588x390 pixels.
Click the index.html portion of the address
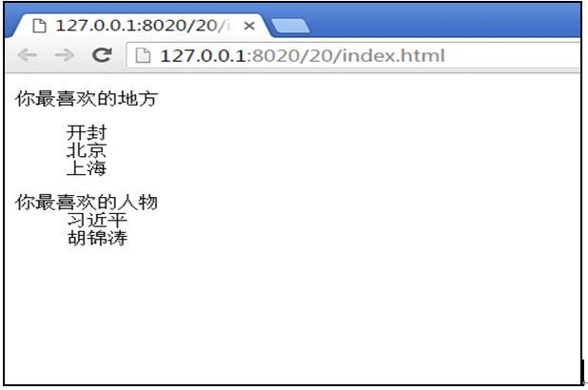393,56
